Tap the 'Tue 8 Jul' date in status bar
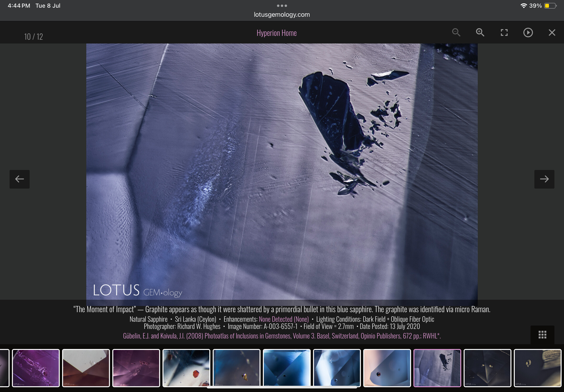The height and width of the screenshot is (392, 564). 48,6
